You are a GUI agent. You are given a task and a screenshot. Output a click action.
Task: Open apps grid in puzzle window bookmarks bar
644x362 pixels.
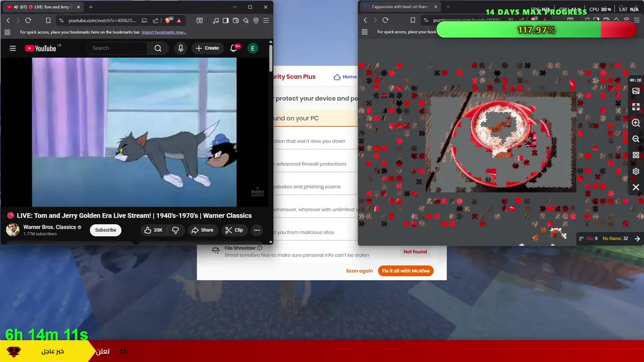[x=365, y=32]
